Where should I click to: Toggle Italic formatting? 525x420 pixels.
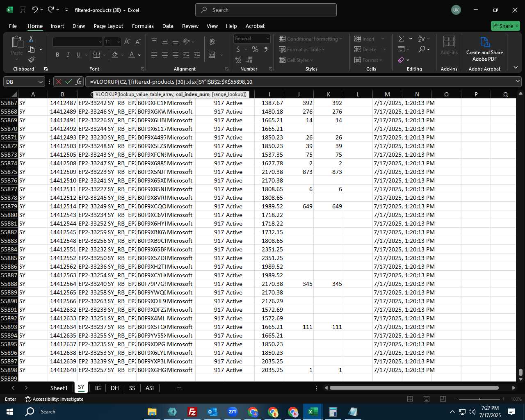(x=68, y=55)
